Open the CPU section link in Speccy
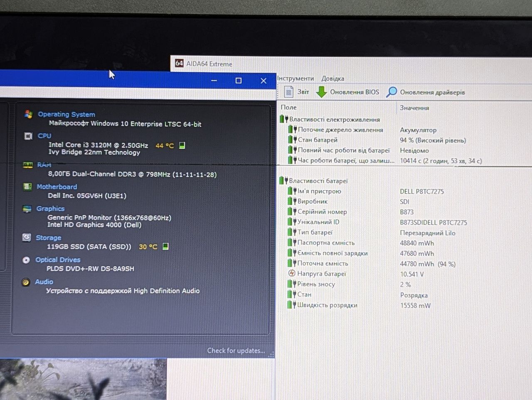The width and height of the screenshot is (532, 400). [44, 136]
